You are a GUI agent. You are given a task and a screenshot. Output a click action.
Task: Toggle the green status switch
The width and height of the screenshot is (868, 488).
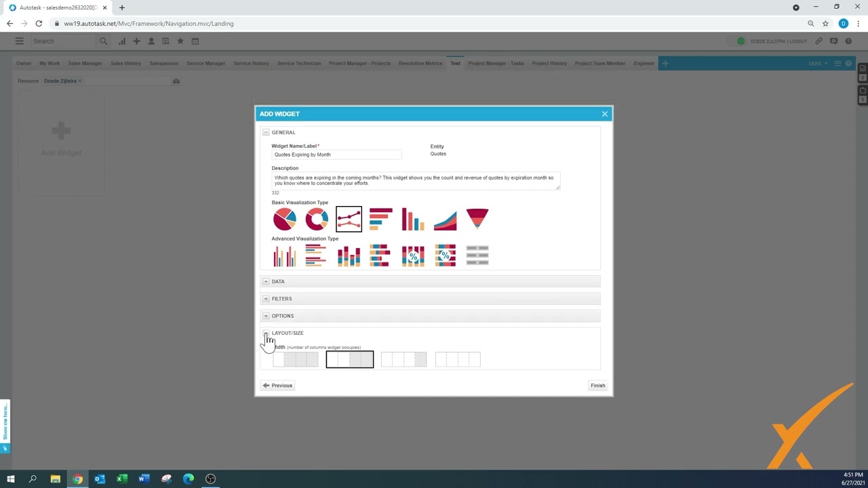tap(736, 41)
